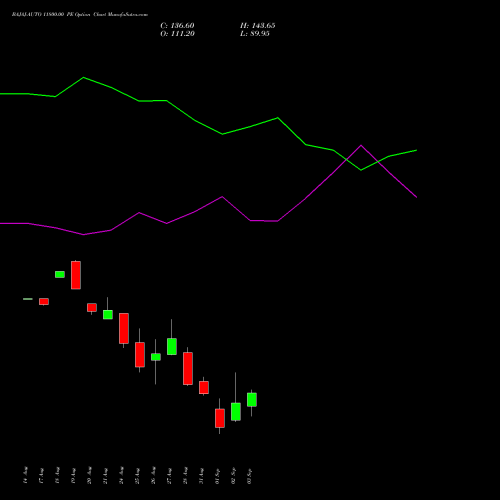Click the low price value L: 89.95

[255, 34]
